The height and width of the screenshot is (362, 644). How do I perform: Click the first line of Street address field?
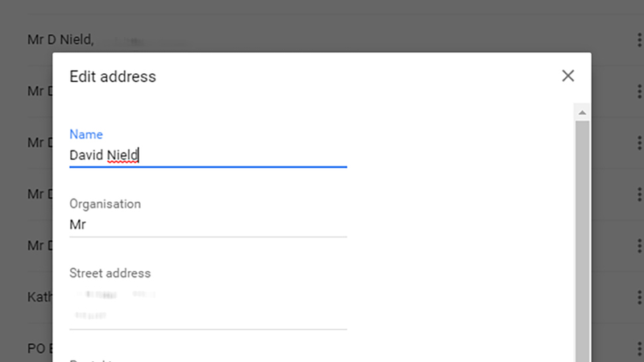coord(208,294)
